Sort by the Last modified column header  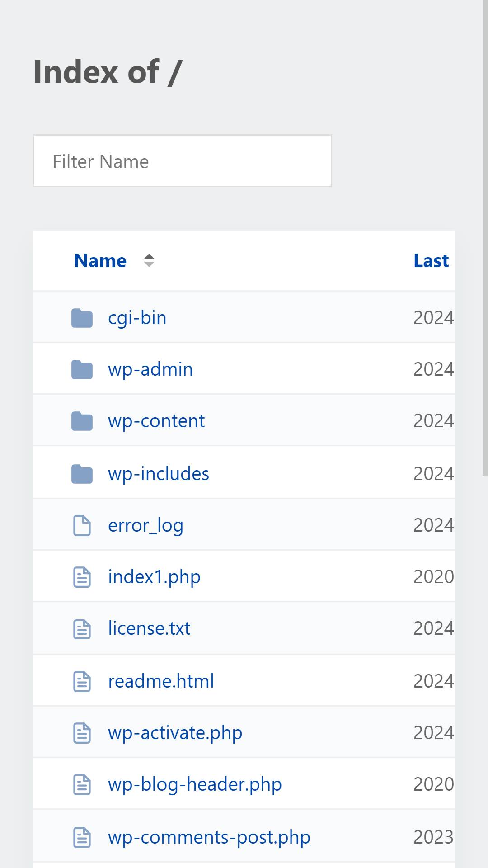click(x=432, y=261)
